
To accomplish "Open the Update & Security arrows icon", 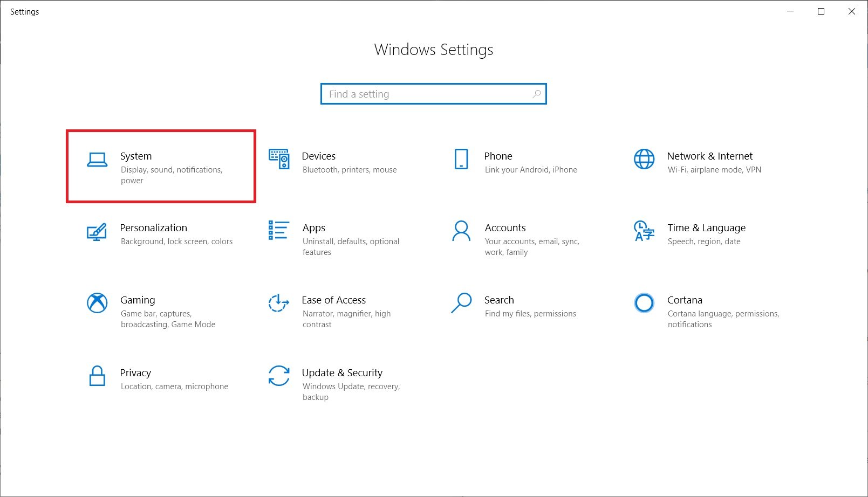I will pyautogui.click(x=279, y=376).
